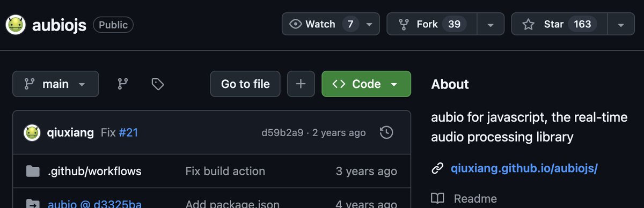
Task: Click the link icon beside the website URL
Action: (x=438, y=169)
